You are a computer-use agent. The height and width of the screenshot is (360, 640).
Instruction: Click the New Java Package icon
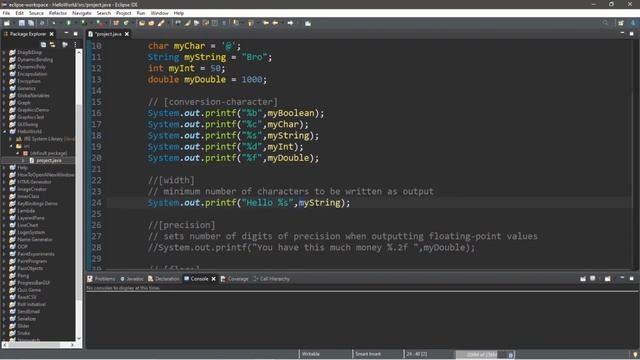pyautogui.click(x=116, y=23)
